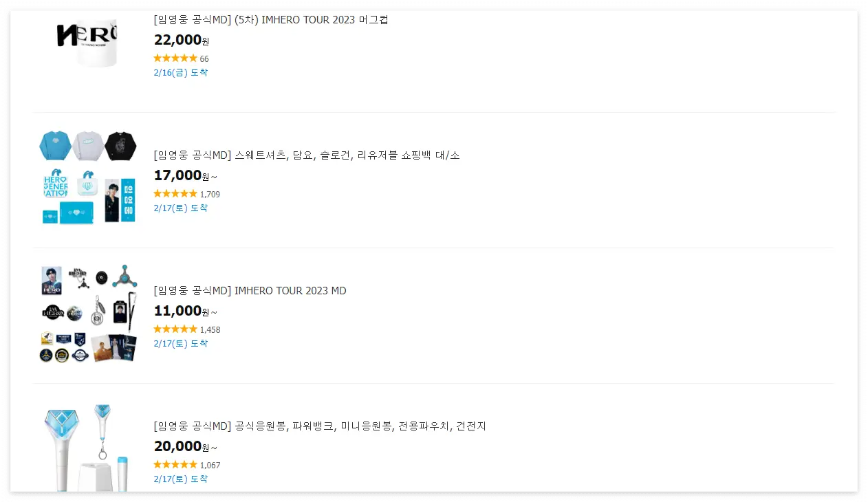Viewport: 868px width, 502px height.
Task: Click 2/17(토) 도착 under the sweatshirt item
Action: pyautogui.click(x=181, y=208)
